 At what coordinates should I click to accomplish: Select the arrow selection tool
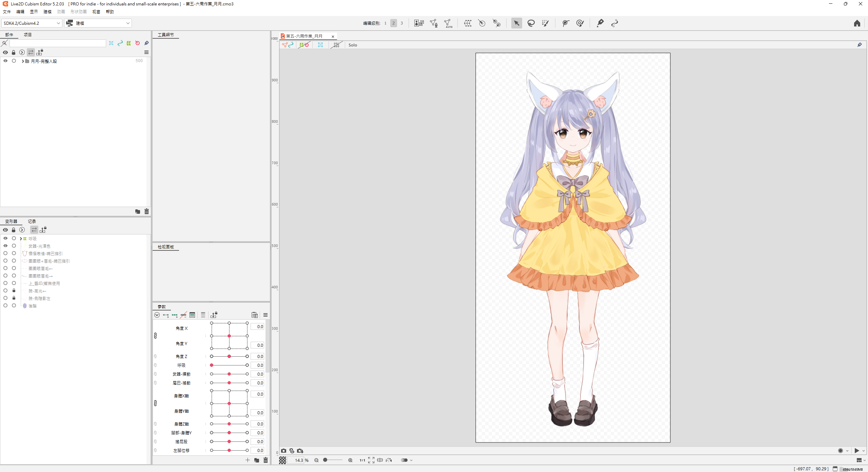[x=516, y=23]
